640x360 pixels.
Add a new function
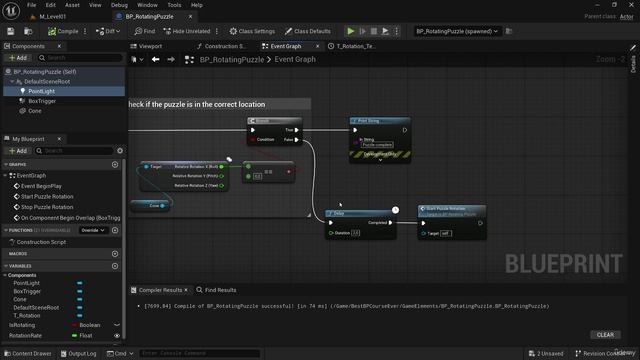pos(115,231)
